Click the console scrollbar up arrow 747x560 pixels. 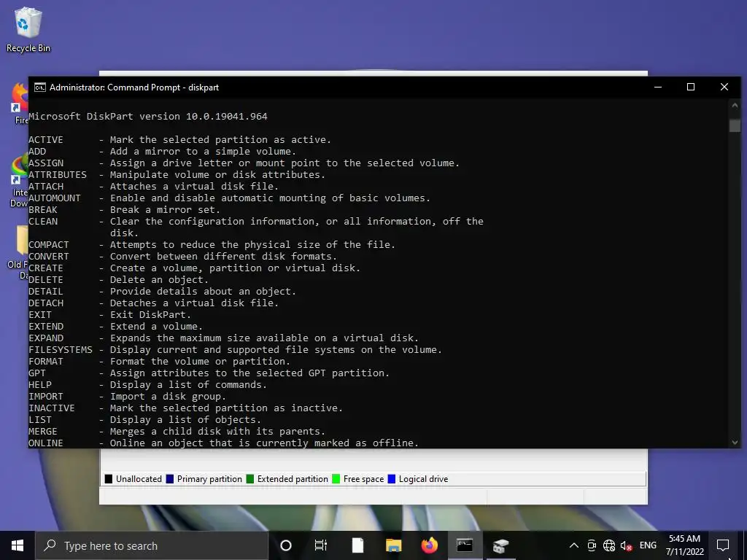coord(735,105)
